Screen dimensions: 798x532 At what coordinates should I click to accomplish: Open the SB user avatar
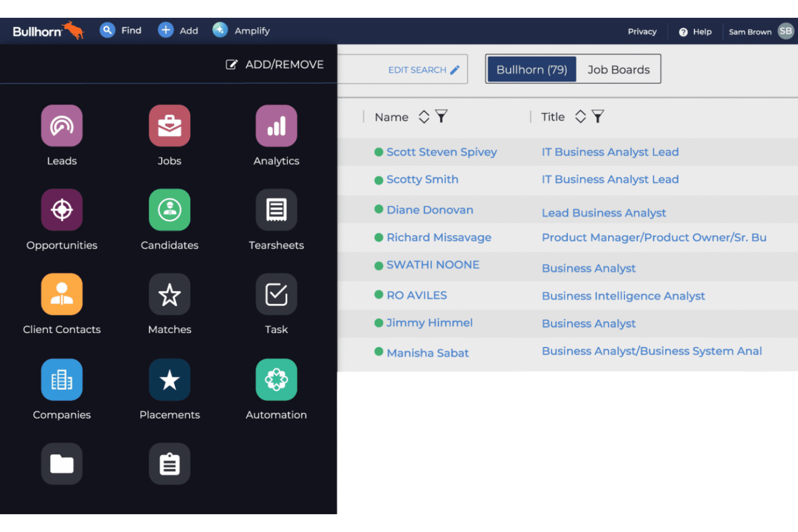point(786,31)
